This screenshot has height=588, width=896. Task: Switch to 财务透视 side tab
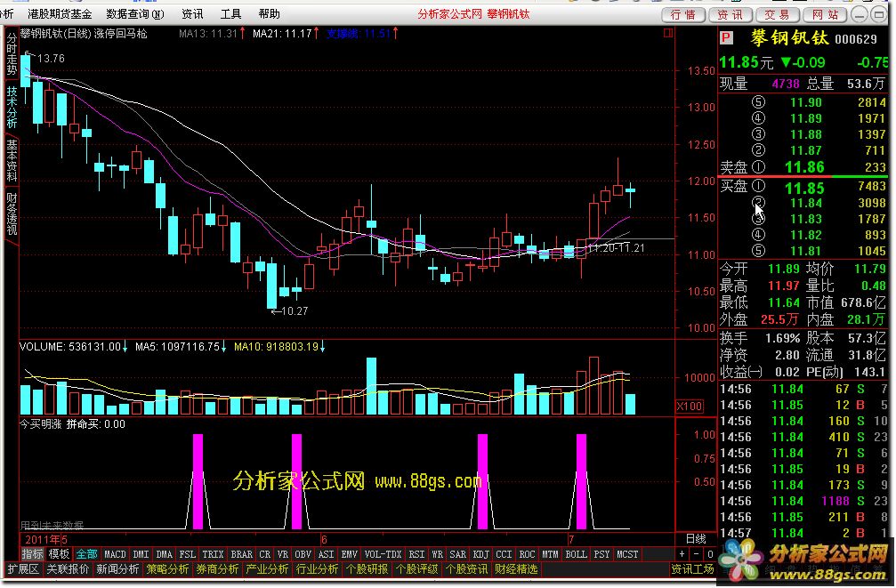pos(12,213)
